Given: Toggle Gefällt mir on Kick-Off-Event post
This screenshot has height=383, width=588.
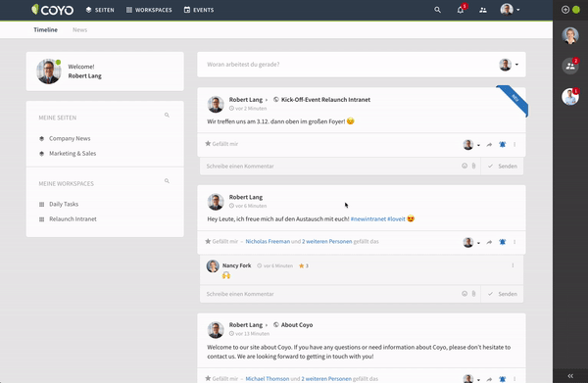Looking at the screenshot, I should point(221,144).
